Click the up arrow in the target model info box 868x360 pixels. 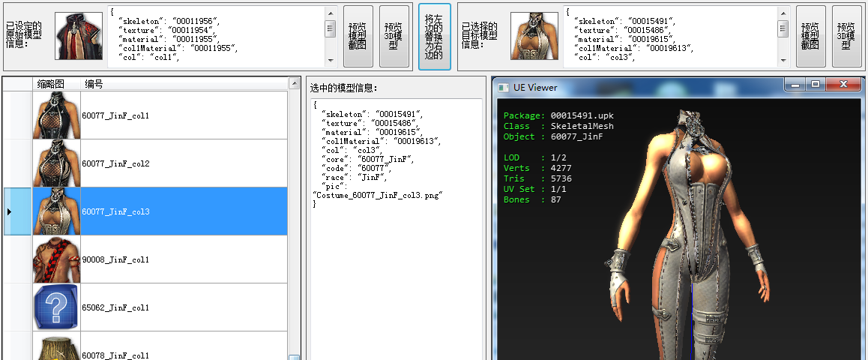(x=783, y=13)
